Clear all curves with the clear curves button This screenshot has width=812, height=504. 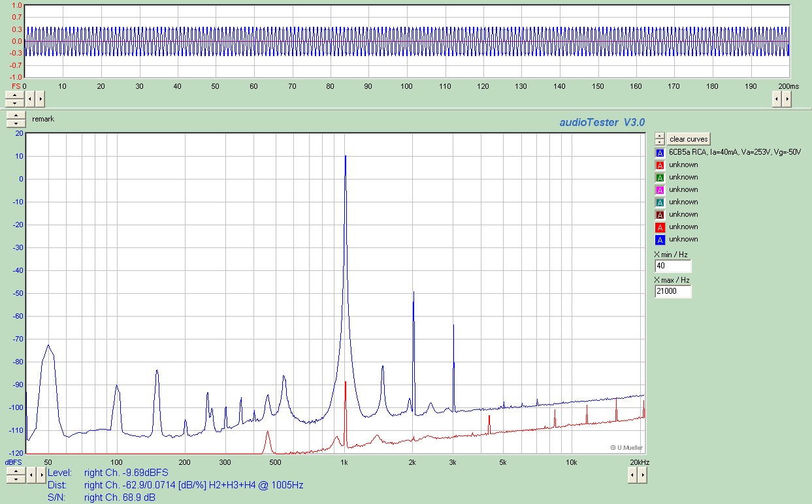[689, 139]
